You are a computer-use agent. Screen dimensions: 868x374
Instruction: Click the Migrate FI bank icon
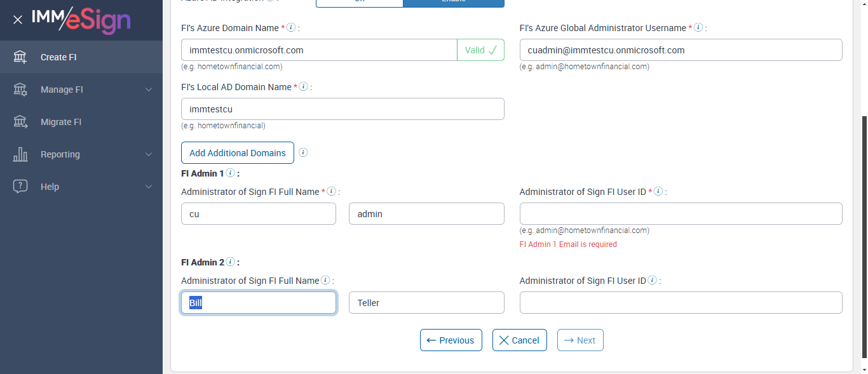click(20, 122)
